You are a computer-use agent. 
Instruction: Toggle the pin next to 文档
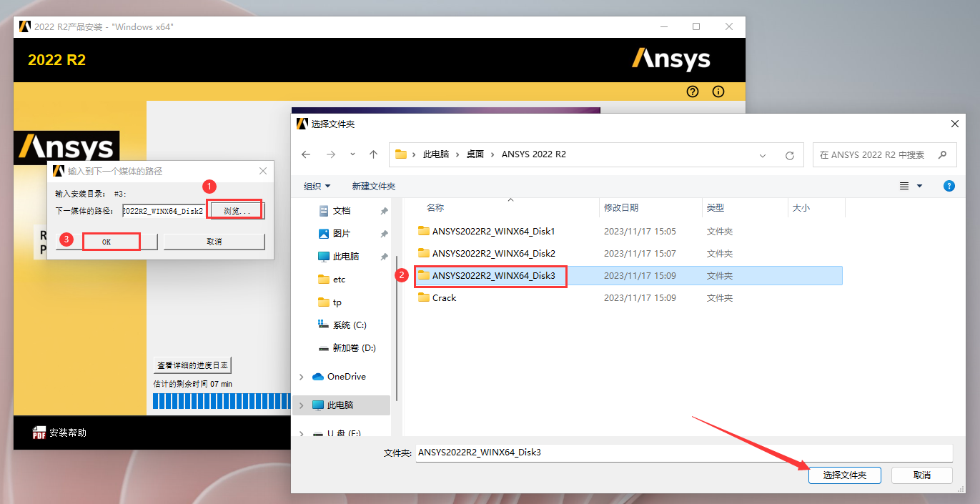coord(384,209)
